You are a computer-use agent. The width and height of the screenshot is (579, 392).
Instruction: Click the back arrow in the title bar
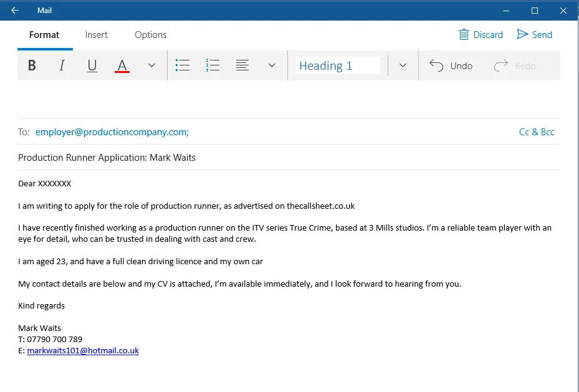click(14, 10)
